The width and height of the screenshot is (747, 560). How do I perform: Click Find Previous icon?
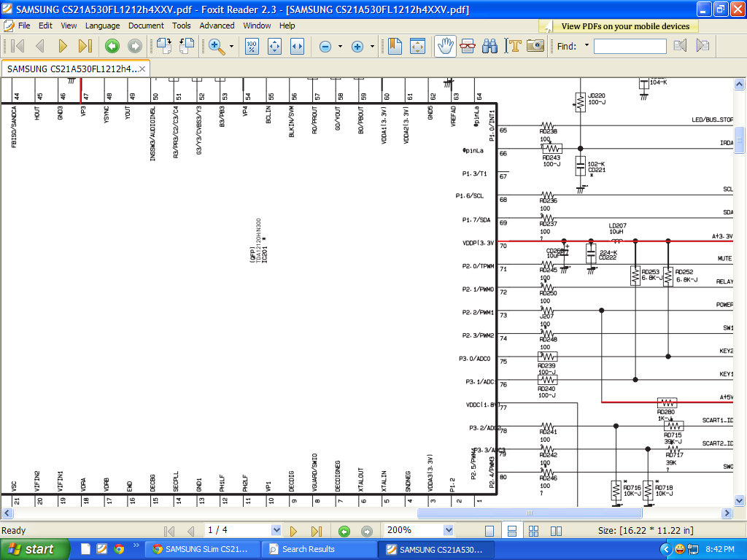pos(681,46)
